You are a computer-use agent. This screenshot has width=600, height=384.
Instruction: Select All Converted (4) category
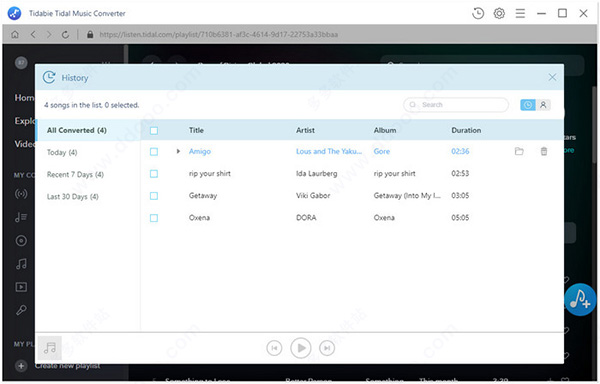(x=88, y=130)
